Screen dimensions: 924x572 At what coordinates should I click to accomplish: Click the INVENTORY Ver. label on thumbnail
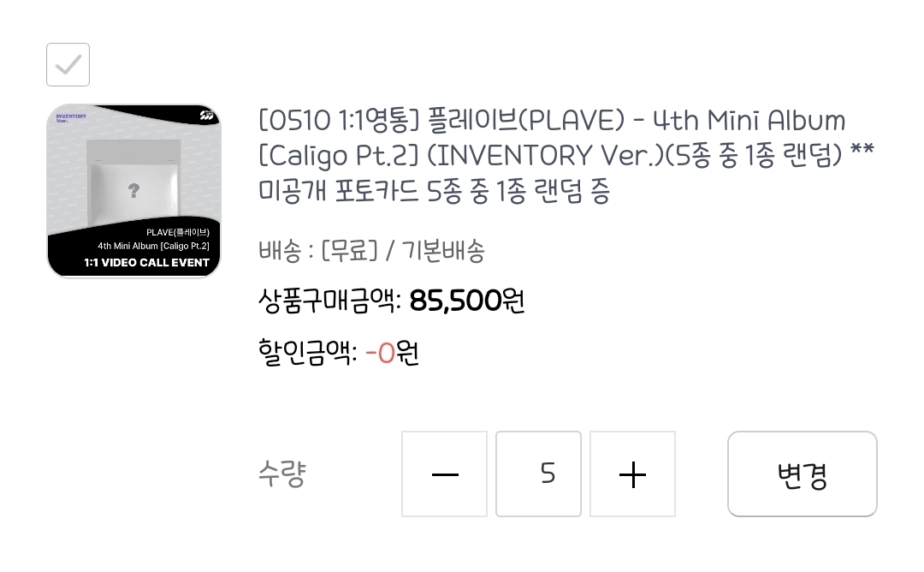click(x=71, y=118)
